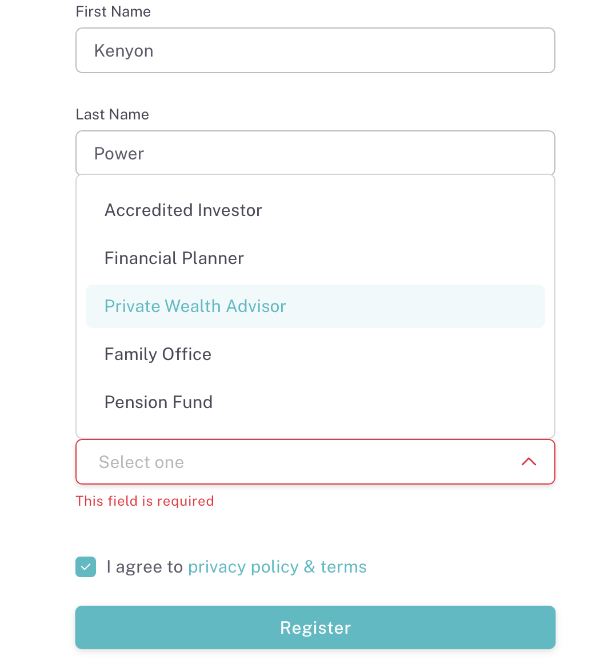This screenshot has width=616, height=672.
Task: Click the white checkmark in the agreement box
Action: coord(86,567)
